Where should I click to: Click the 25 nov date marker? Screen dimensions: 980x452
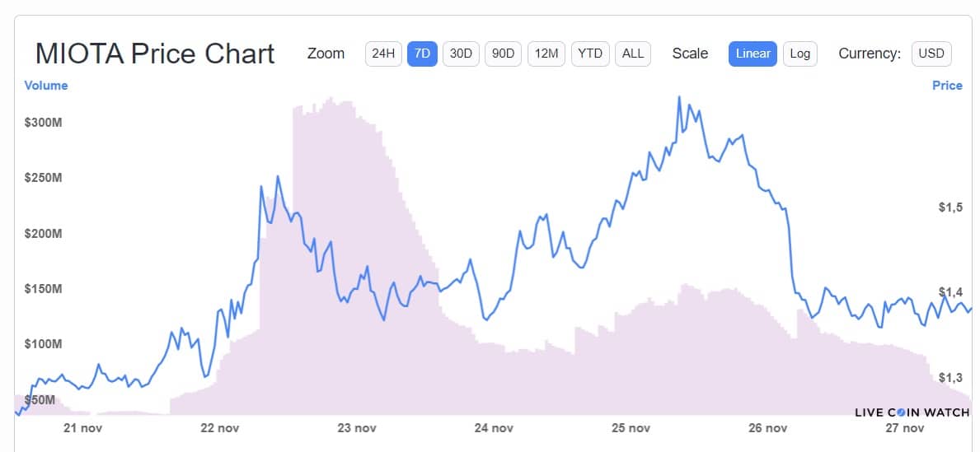point(631,428)
